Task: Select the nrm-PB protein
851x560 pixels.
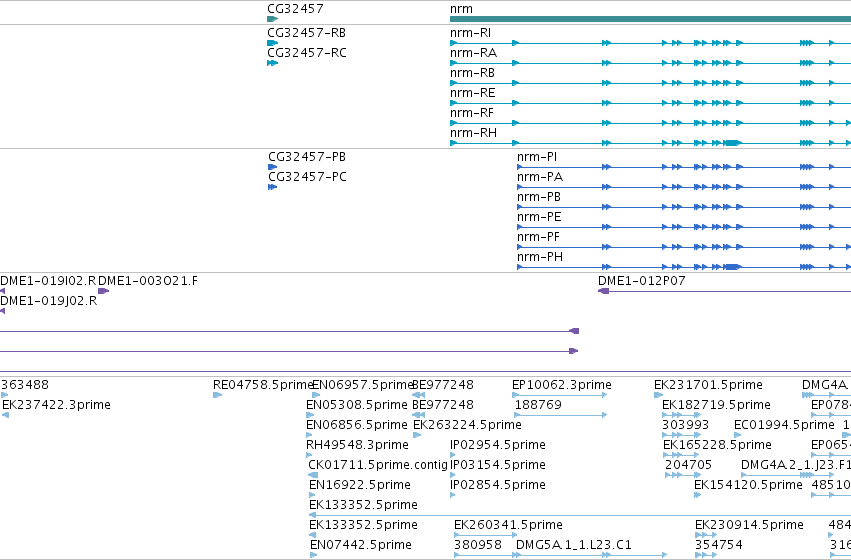Action: coord(538,197)
